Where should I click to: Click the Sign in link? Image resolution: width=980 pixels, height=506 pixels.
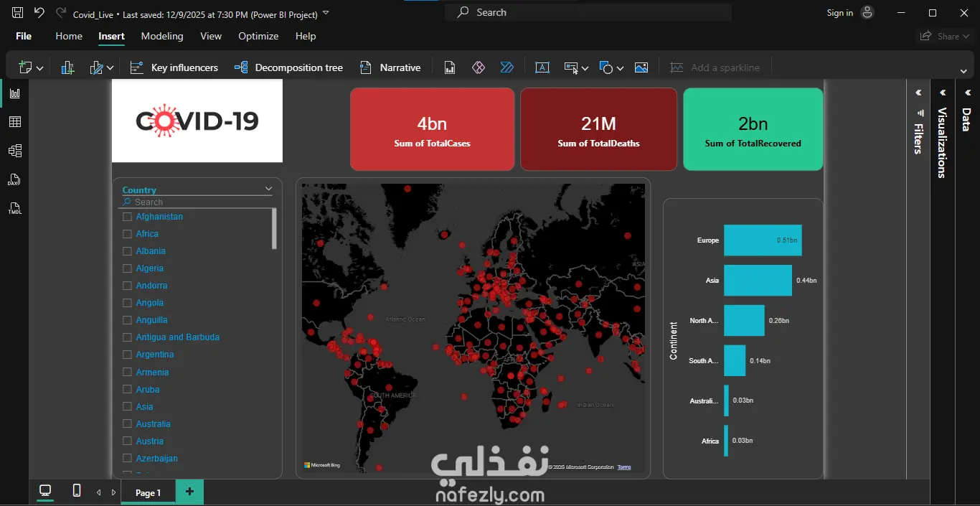(840, 13)
